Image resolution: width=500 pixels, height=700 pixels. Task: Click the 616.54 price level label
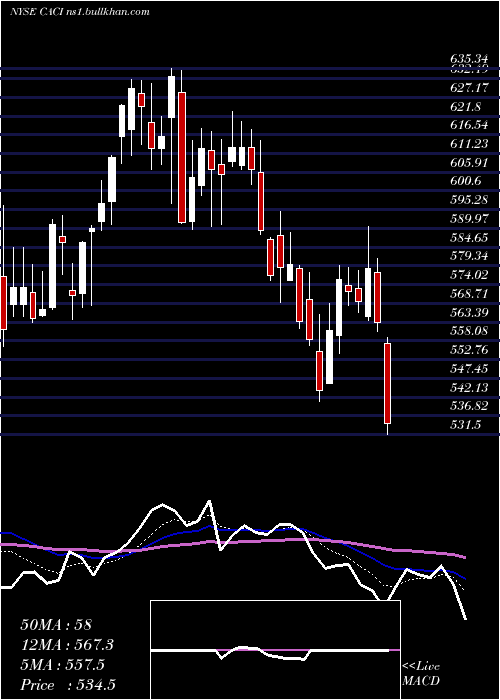[469, 125]
